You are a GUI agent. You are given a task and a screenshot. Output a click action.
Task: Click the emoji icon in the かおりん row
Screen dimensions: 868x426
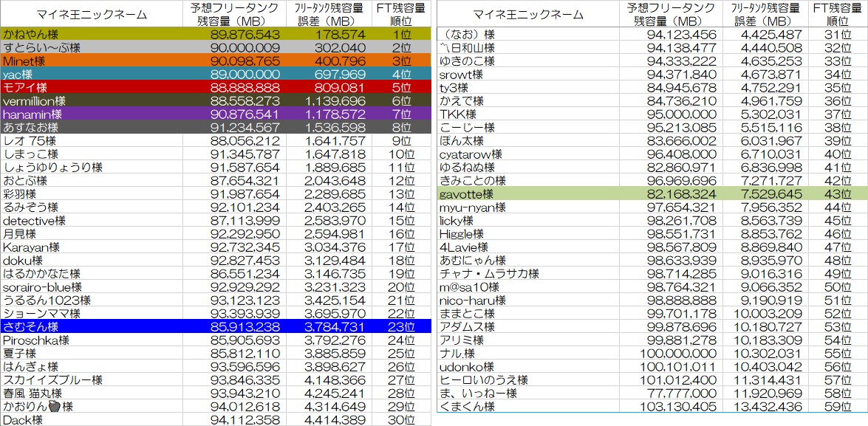(x=54, y=406)
